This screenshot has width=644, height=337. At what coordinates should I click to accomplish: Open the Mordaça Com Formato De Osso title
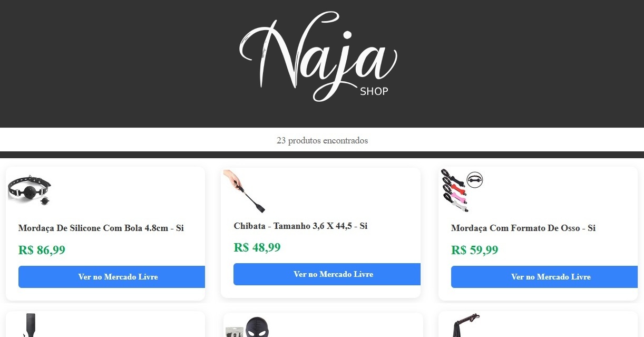click(x=523, y=228)
